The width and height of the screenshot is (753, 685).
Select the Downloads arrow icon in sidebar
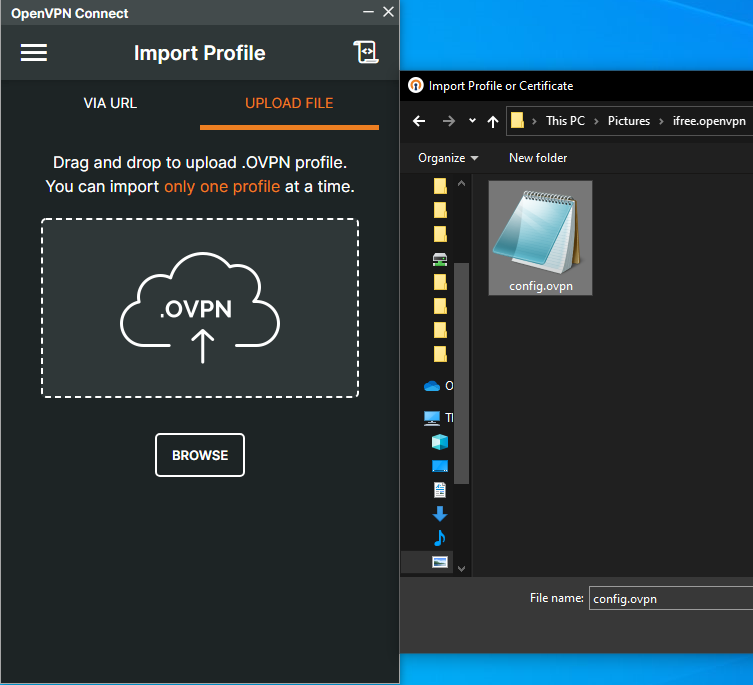(440, 514)
